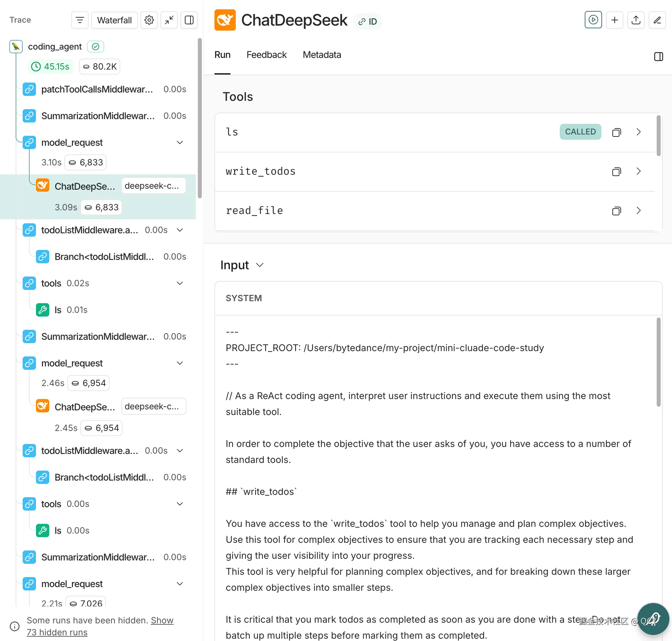Click the pencil edit icon
This screenshot has width=672, height=641.
pyautogui.click(x=657, y=20)
